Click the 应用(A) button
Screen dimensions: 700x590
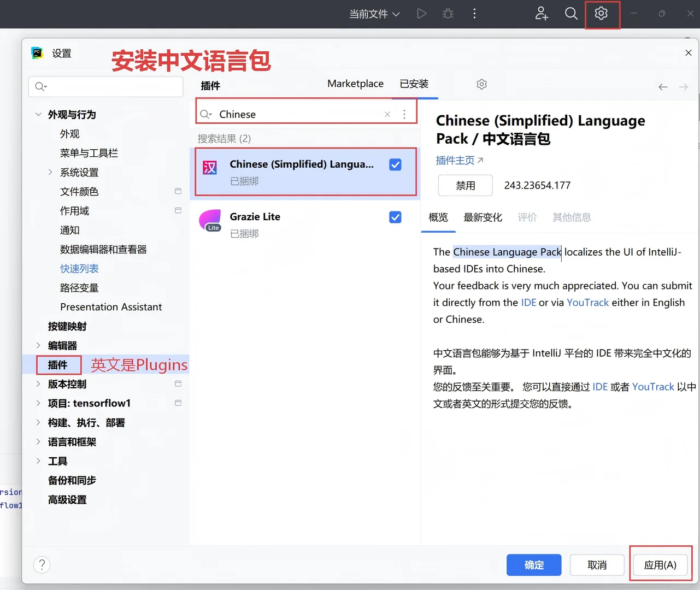pyautogui.click(x=660, y=565)
